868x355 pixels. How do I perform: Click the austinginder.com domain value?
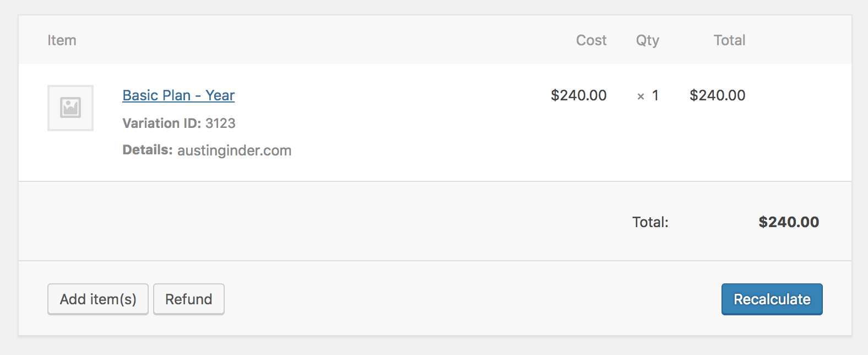coord(235,150)
